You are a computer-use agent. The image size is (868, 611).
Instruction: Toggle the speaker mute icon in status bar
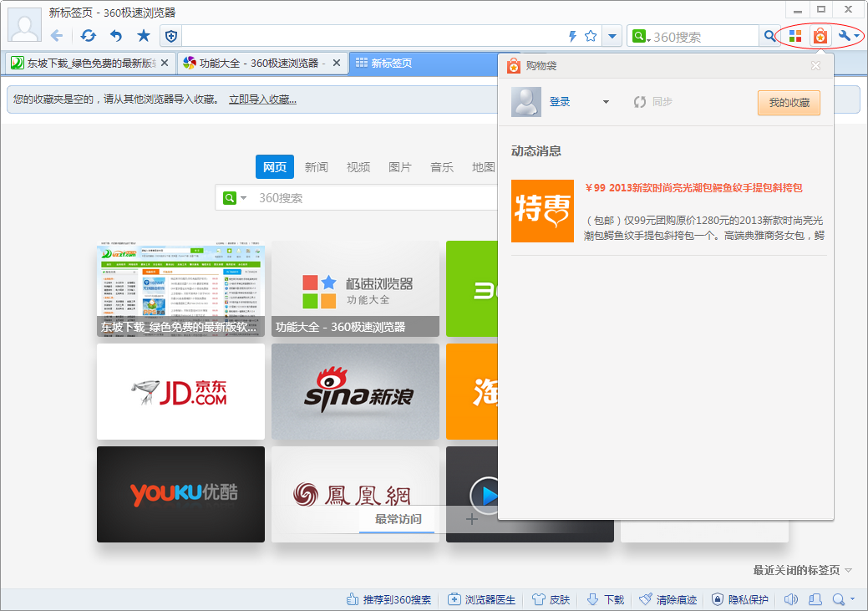(790, 599)
